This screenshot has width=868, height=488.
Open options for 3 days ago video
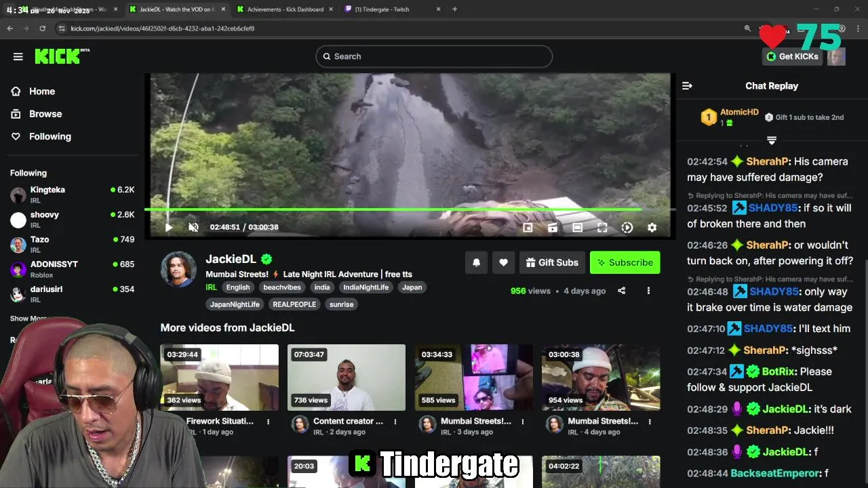tap(523, 422)
